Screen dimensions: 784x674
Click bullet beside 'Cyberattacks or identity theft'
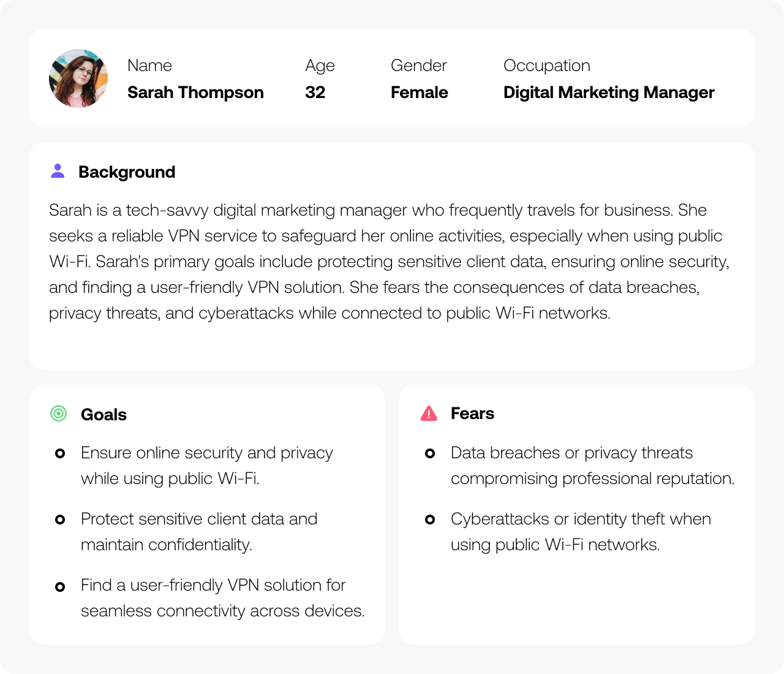point(430,520)
